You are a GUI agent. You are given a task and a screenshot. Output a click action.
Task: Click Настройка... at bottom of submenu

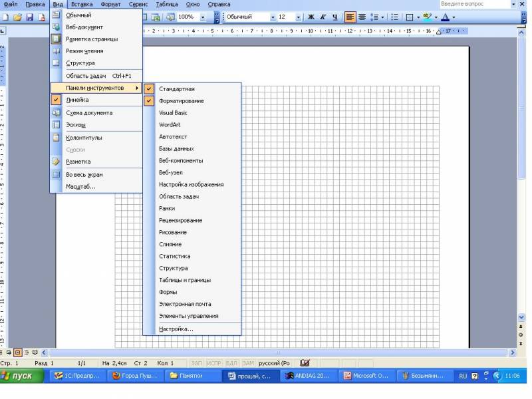(176, 329)
